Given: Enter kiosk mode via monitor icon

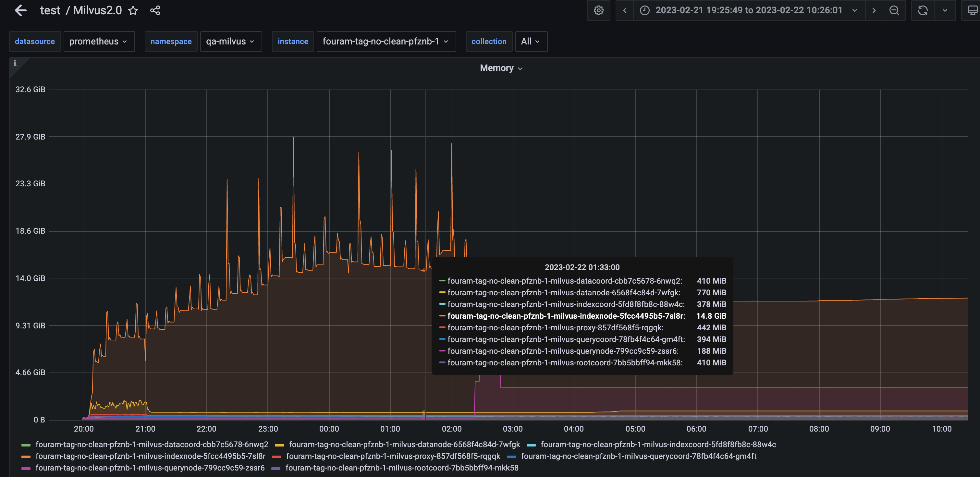Looking at the screenshot, I should pyautogui.click(x=973, y=10).
